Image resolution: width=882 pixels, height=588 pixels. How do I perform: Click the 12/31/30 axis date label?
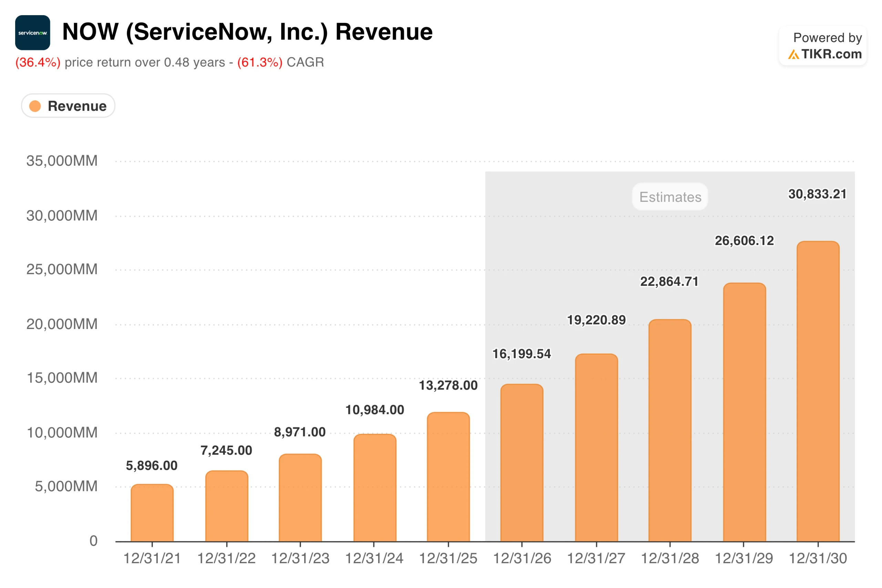click(818, 558)
